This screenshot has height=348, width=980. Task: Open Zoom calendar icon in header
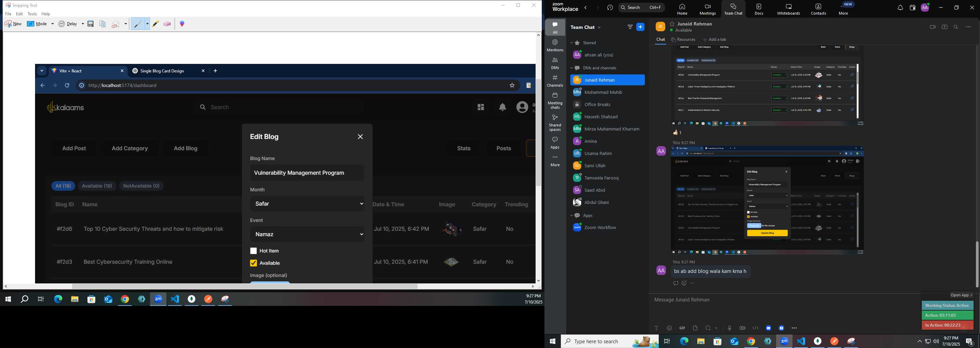point(912,7)
